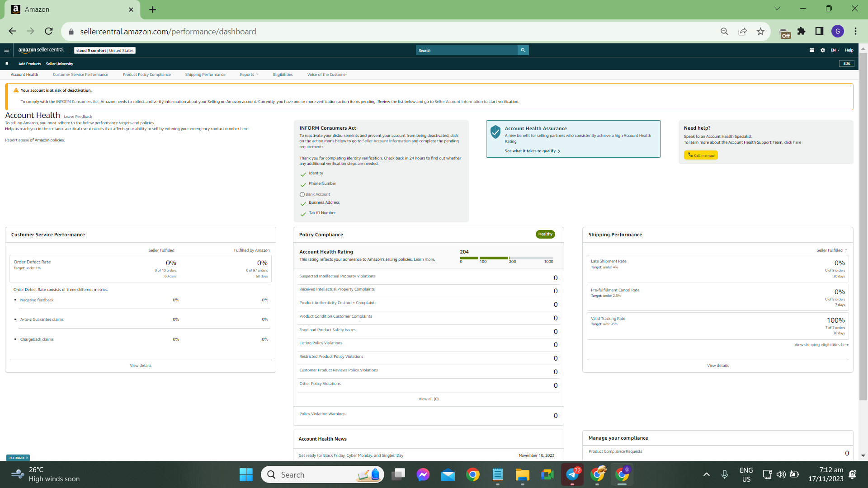868x488 pixels.
Task: Click the bookmark flag icon beside Add Products
Action: [x=7, y=64]
